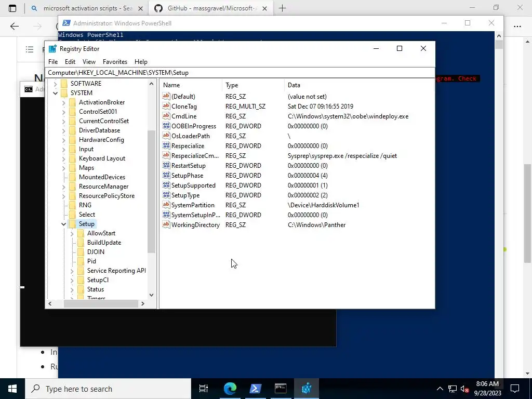Expand the SetupCI subkey

coord(72,280)
